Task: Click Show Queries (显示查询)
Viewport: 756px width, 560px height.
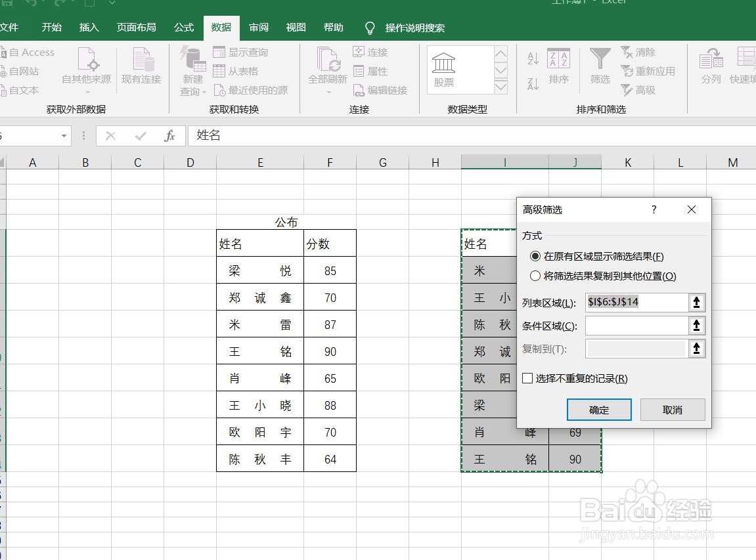Action: pos(240,52)
